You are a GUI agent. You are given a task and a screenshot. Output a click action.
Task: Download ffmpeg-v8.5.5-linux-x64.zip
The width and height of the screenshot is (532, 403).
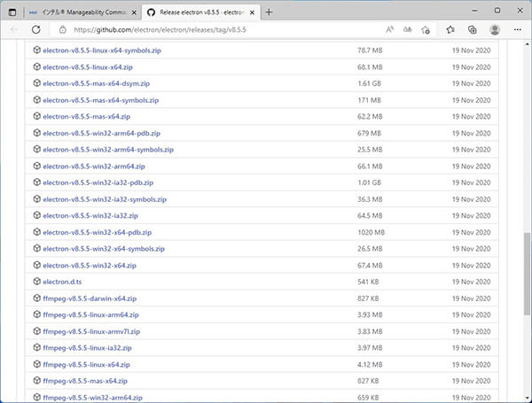click(86, 365)
